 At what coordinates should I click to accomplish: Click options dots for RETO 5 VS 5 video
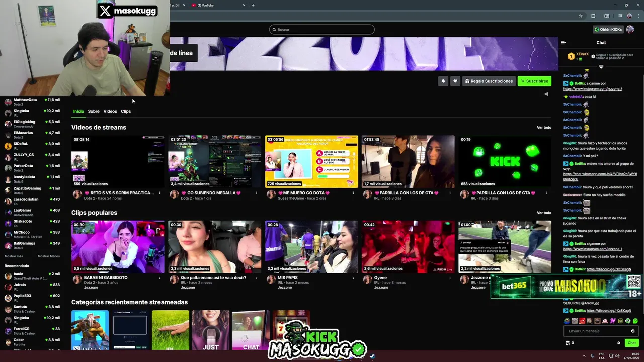tap(160, 193)
